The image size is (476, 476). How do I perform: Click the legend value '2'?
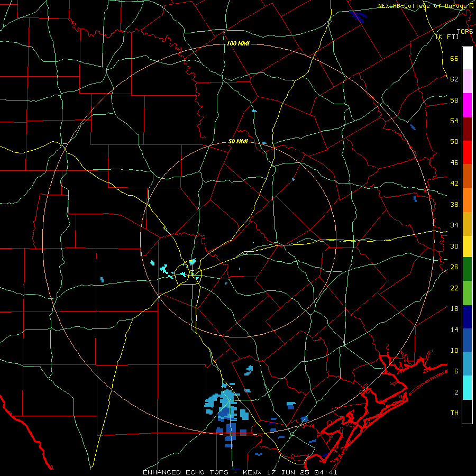[x=456, y=392]
